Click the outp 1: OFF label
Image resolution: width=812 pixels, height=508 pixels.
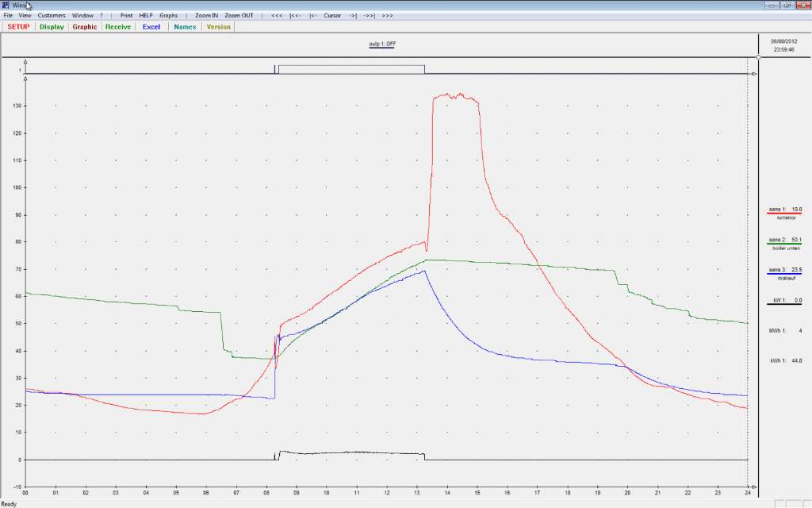pyautogui.click(x=382, y=44)
